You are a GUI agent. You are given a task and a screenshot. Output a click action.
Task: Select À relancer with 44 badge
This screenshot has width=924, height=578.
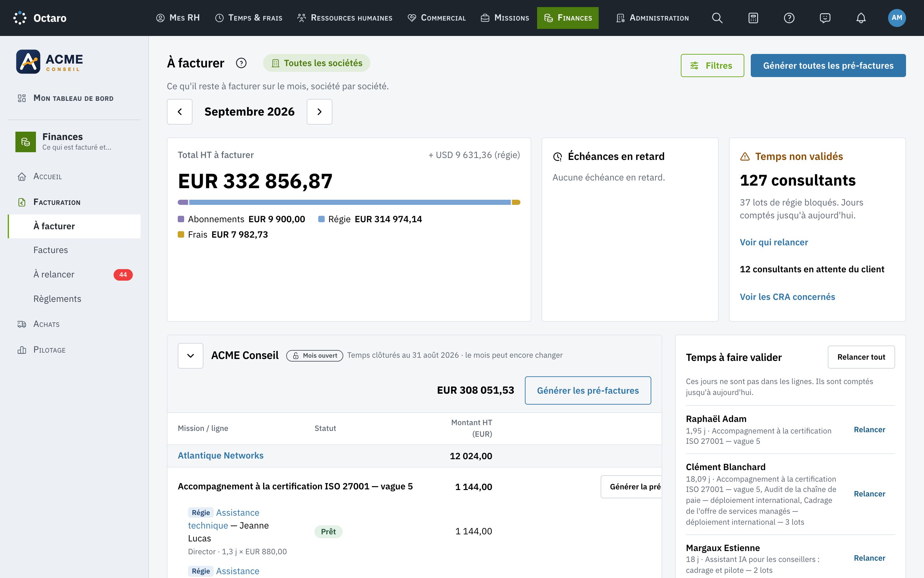[74, 275]
